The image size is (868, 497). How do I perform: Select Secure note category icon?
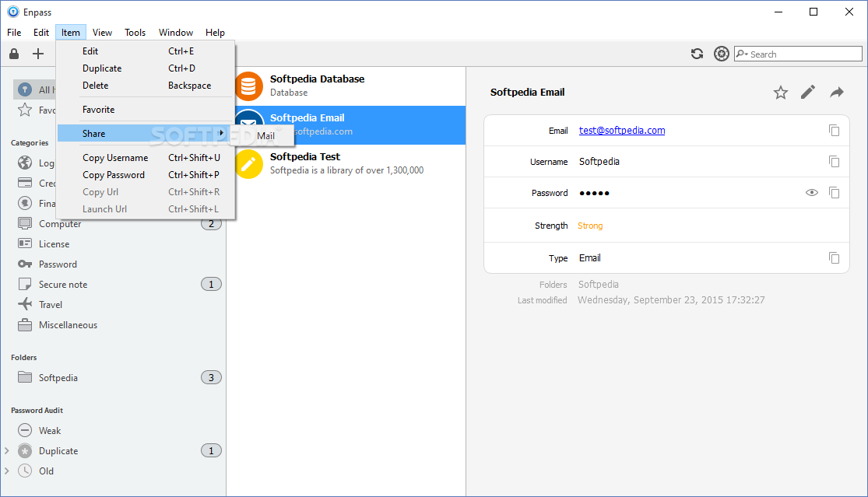[x=25, y=284]
